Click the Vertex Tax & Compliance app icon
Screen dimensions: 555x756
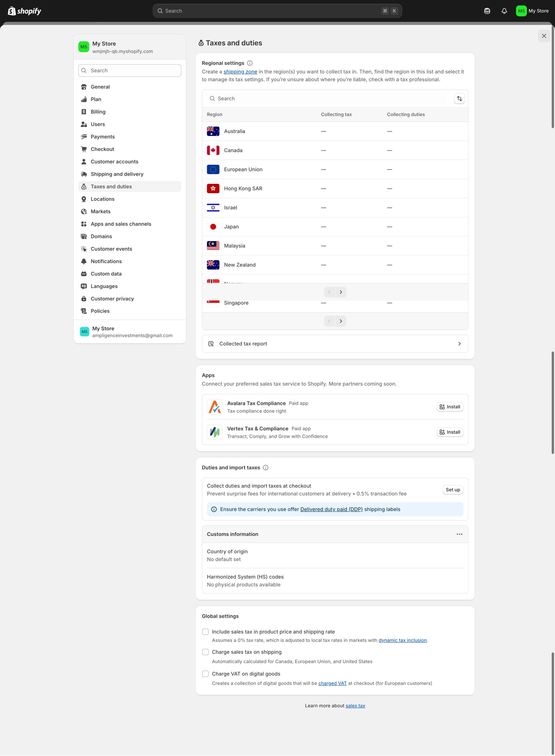[x=215, y=432]
